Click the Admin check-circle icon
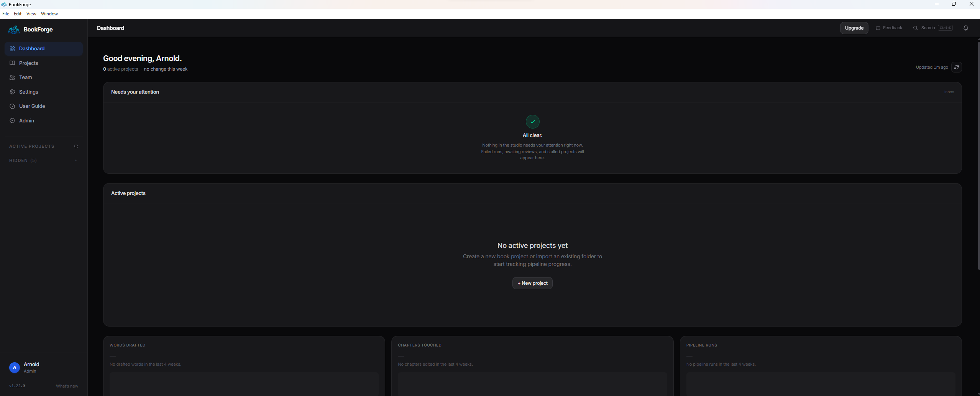The height and width of the screenshot is (396, 980). 12,121
